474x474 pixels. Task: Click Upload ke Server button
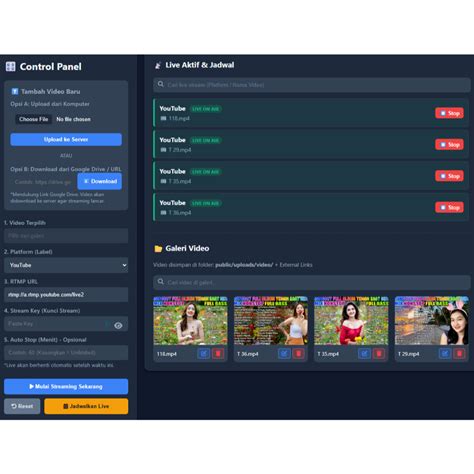click(66, 139)
